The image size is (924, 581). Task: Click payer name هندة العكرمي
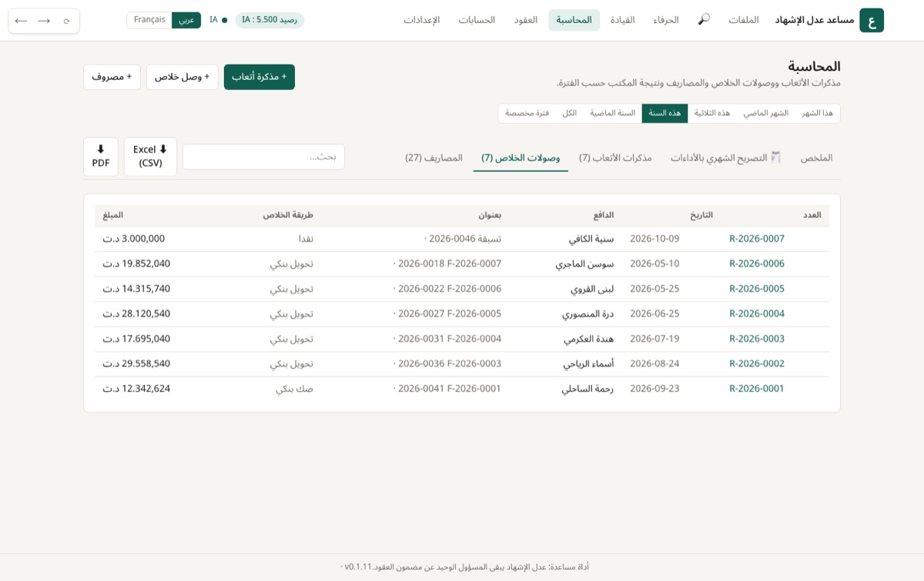point(589,339)
